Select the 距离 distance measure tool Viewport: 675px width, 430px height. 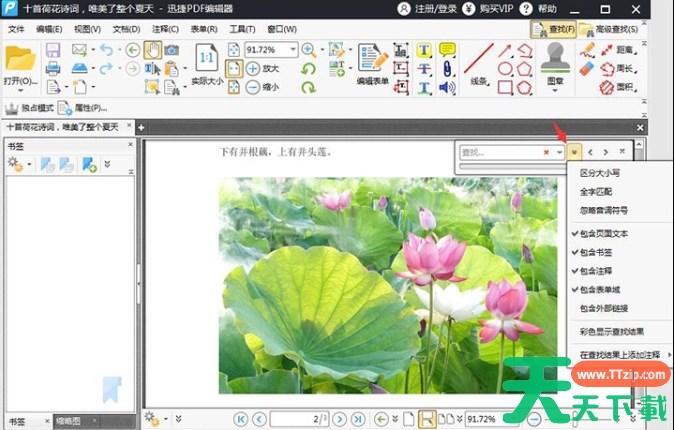pyautogui.click(x=618, y=50)
